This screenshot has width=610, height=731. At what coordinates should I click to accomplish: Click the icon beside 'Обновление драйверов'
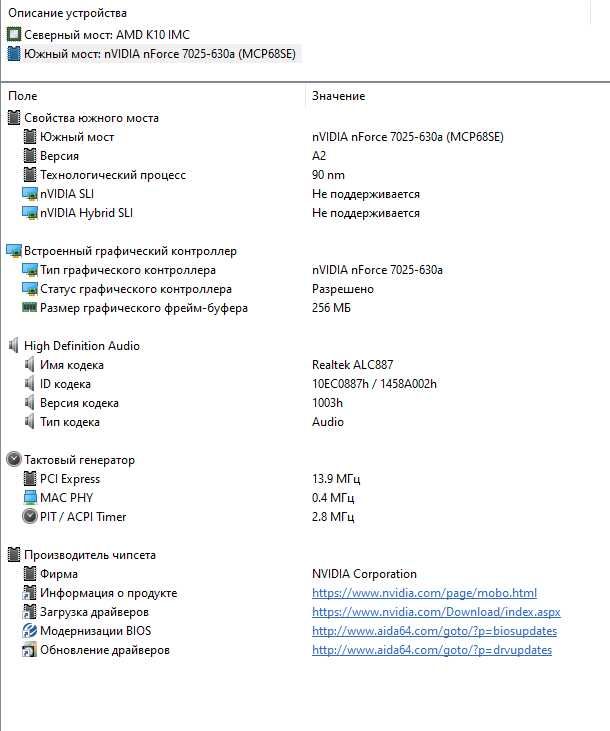point(29,650)
